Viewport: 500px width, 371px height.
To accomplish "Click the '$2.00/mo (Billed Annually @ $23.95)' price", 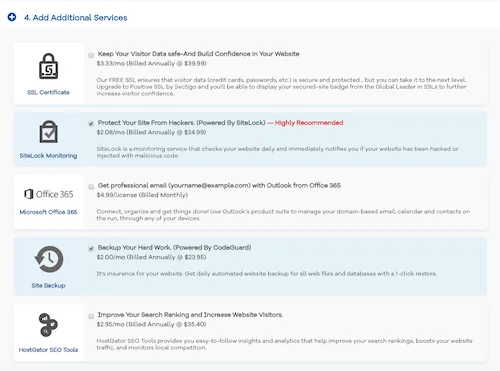I will [151, 257].
